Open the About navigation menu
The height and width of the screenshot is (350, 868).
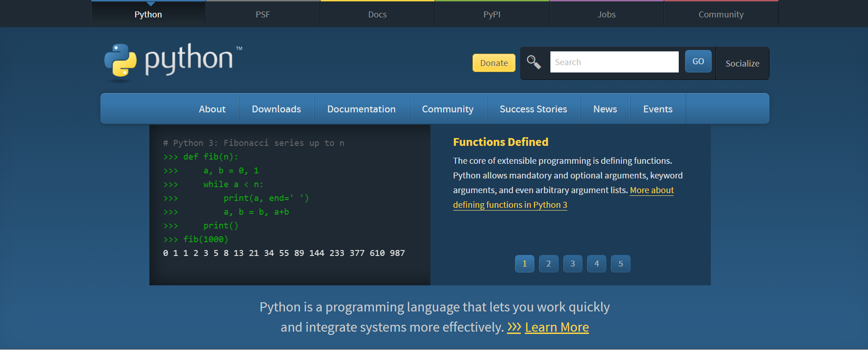tap(212, 109)
